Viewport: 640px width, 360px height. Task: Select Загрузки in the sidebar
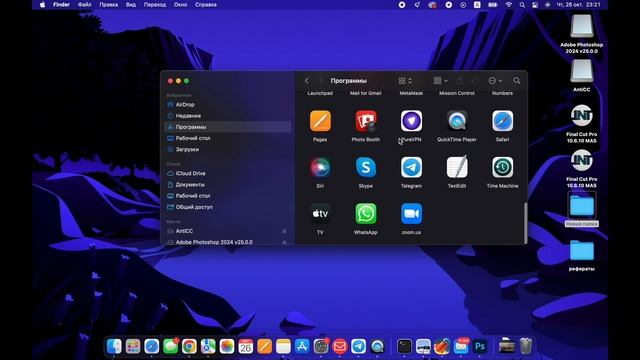[x=227, y=149]
